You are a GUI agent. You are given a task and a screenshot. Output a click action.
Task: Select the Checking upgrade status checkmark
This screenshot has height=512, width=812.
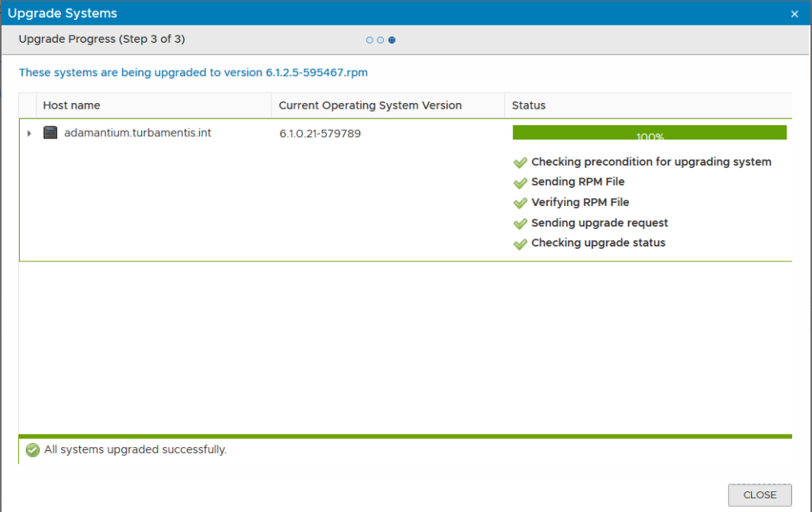520,243
